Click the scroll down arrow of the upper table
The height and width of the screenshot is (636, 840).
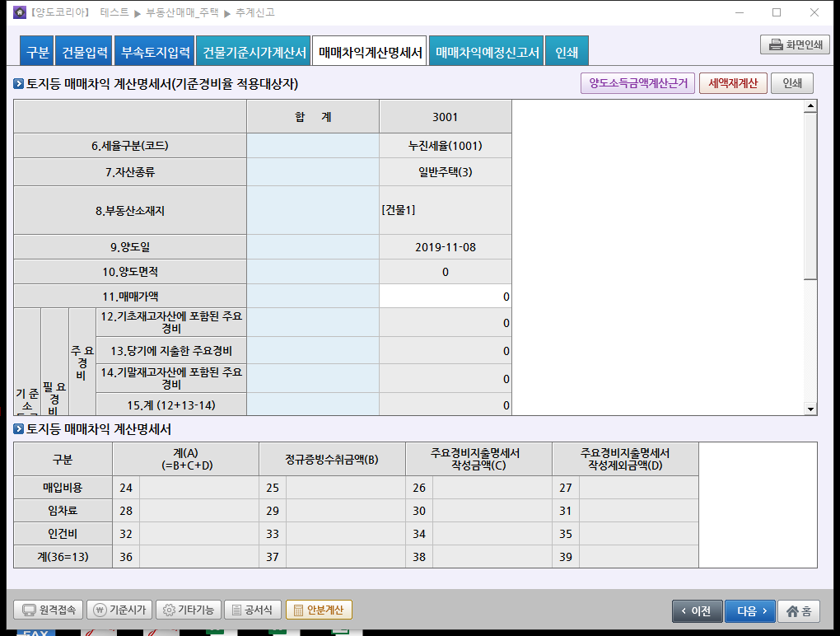coord(810,409)
